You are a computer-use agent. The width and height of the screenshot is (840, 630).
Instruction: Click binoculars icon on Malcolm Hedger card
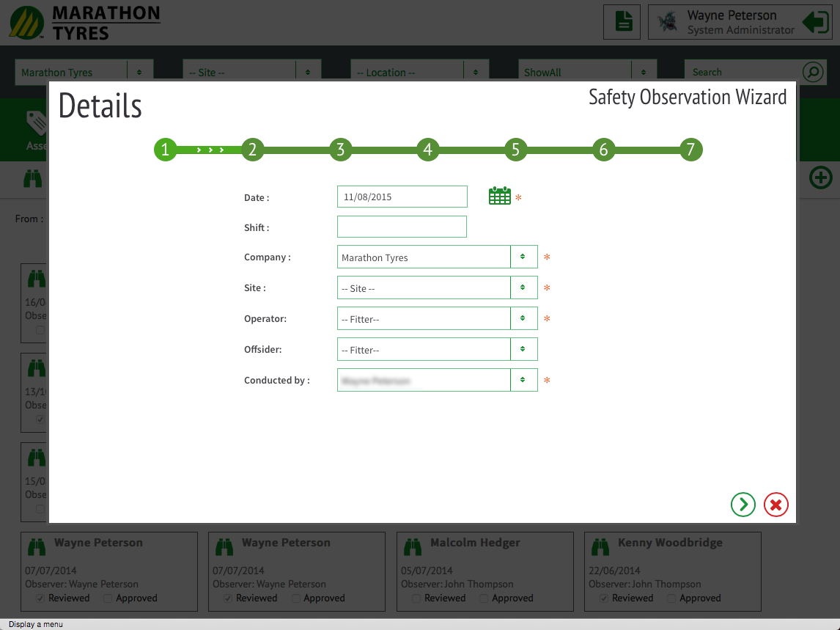click(412, 546)
